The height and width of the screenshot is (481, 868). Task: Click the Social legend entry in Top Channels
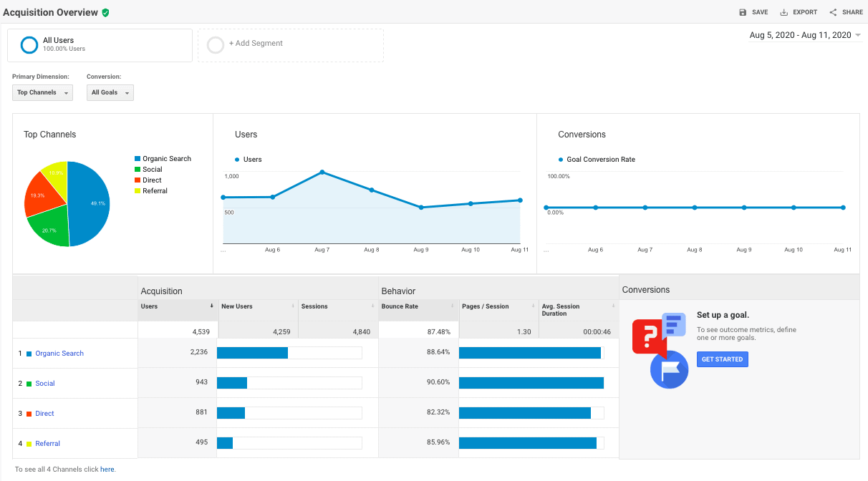click(x=148, y=170)
